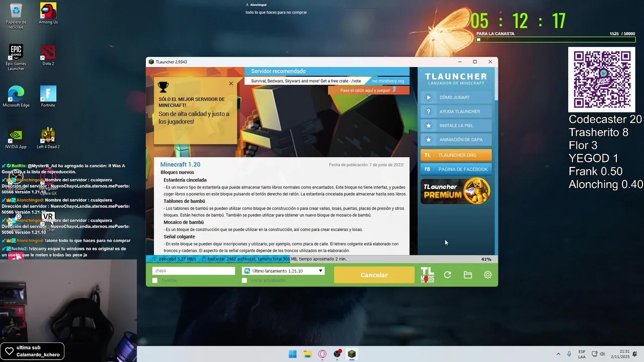Open Epic Games Launcher desktop icon

point(16,57)
